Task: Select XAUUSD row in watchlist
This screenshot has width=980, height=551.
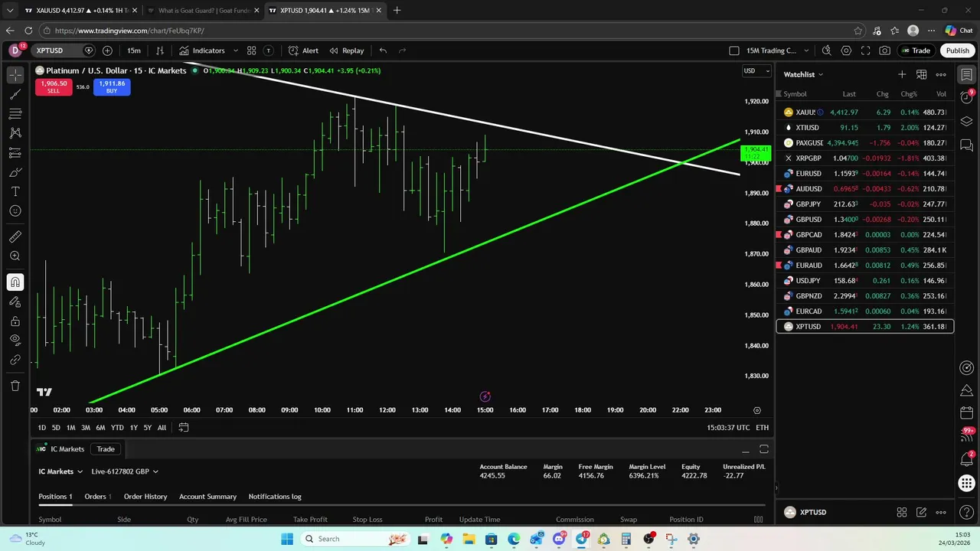Action: (864, 112)
